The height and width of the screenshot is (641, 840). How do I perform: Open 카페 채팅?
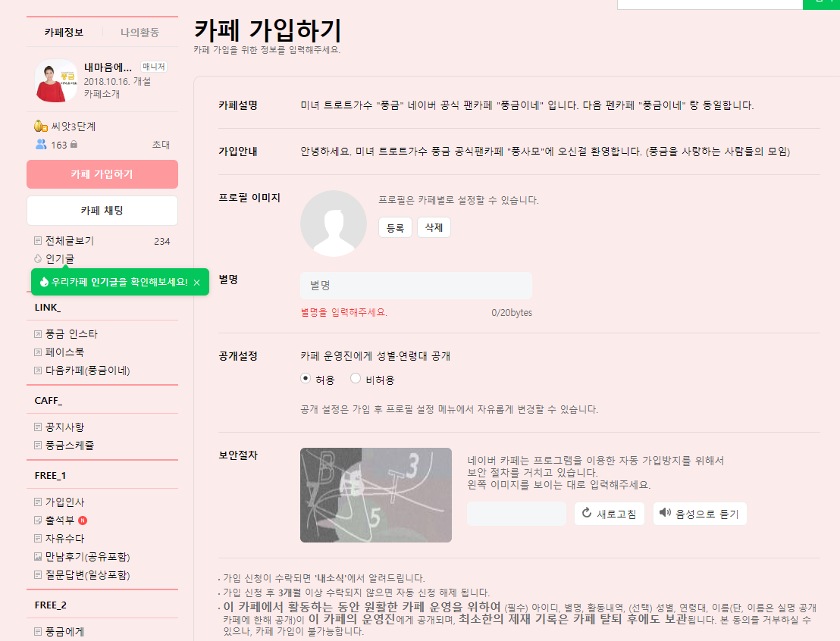102,211
